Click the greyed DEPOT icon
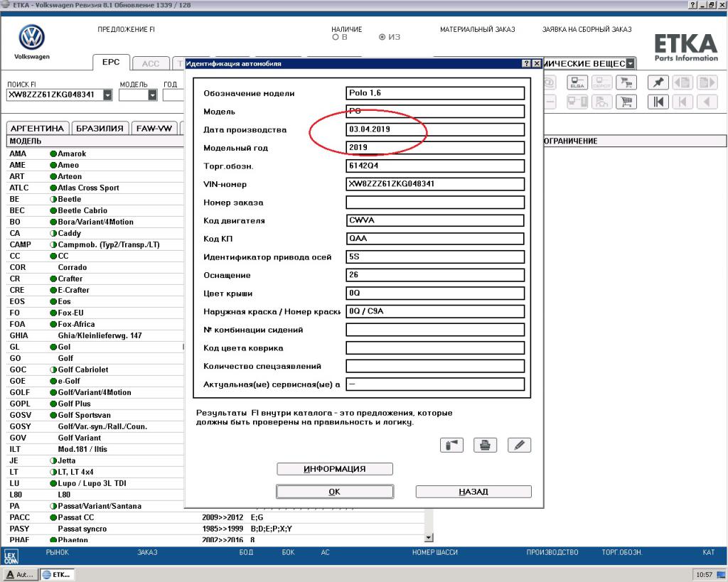Viewport: 728px width, 582px height. [601, 82]
